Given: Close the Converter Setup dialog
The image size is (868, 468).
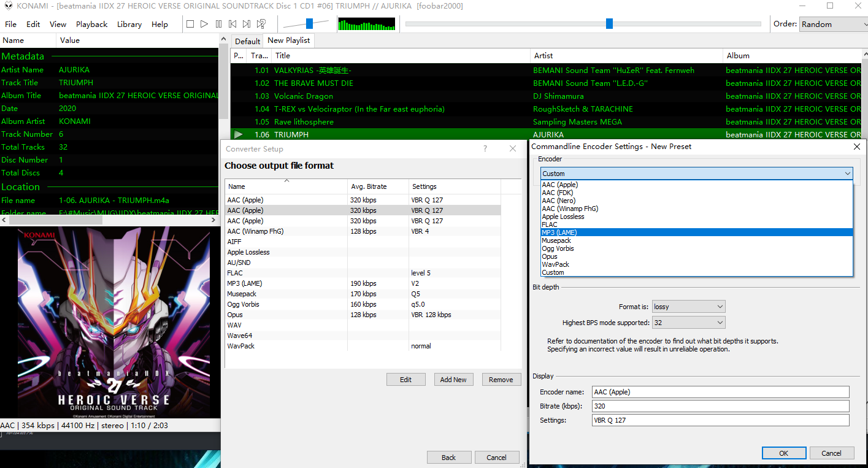Looking at the screenshot, I should pos(513,148).
